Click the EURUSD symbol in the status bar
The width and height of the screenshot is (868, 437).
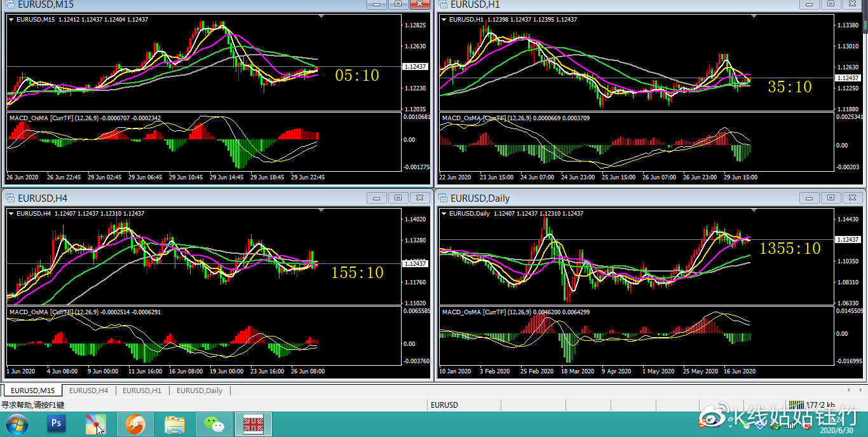point(444,405)
